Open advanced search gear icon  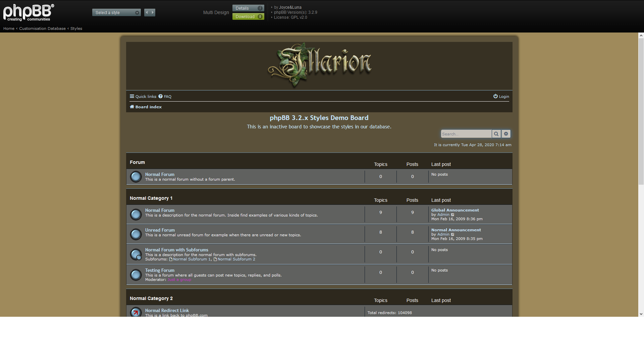point(506,134)
